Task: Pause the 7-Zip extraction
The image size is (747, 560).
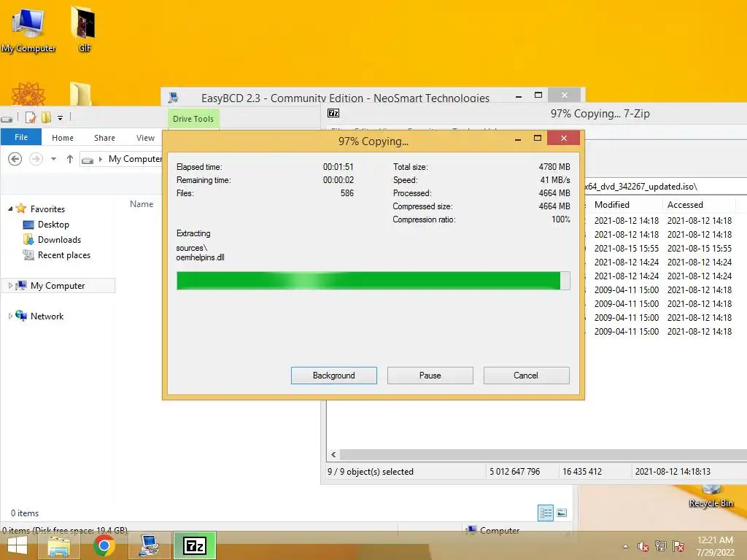Action: click(x=430, y=376)
